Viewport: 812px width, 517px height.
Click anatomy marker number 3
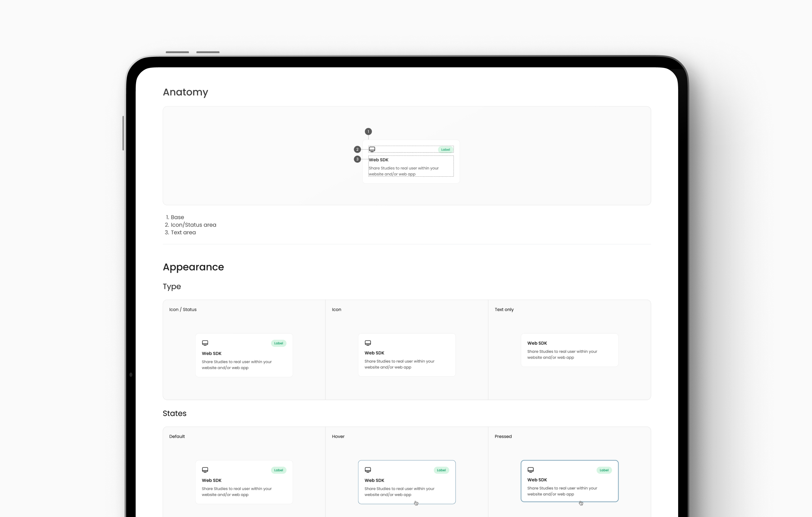click(357, 159)
